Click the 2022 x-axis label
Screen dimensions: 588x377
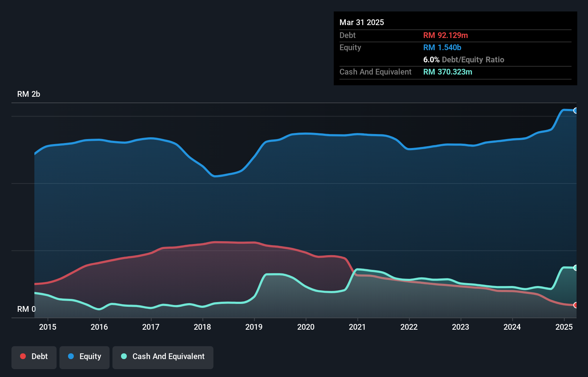[409, 327]
